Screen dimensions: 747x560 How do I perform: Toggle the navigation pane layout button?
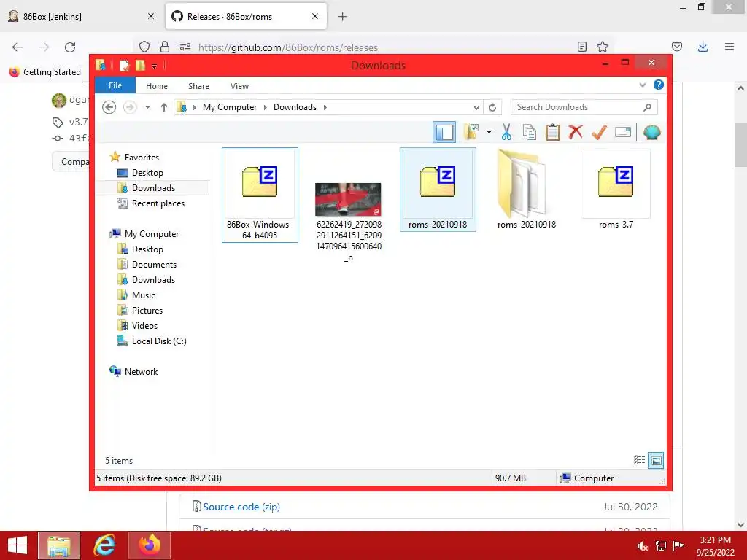(x=444, y=133)
